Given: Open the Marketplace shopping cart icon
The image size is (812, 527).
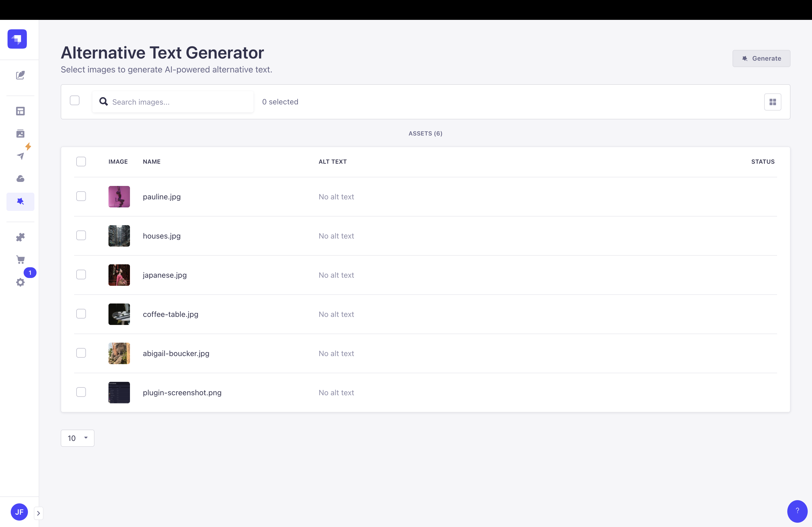Looking at the screenshot, I should click(20, 260).
